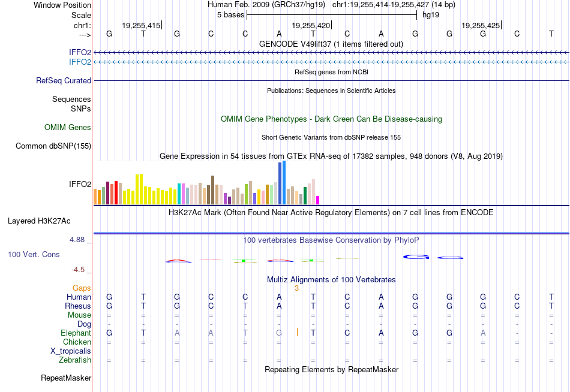Viewport: 570px width, 392px height.
Task: Click the large blue G PhyloP logo
Action: click(x=416, y=257)
